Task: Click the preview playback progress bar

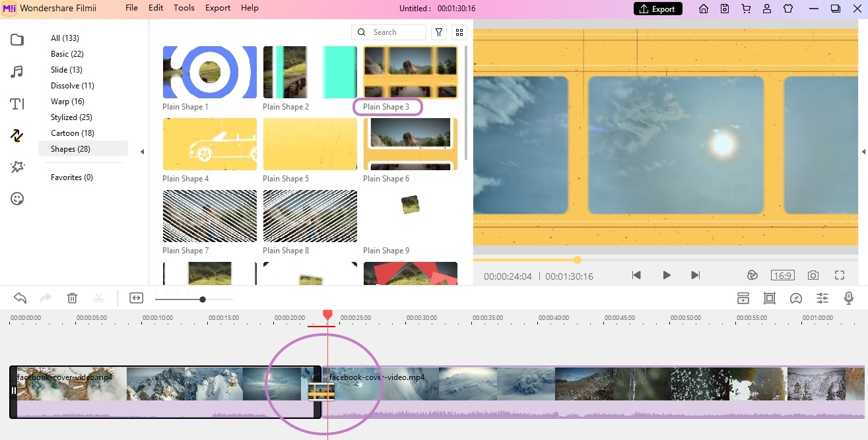Action: click(x=666, y=260)
